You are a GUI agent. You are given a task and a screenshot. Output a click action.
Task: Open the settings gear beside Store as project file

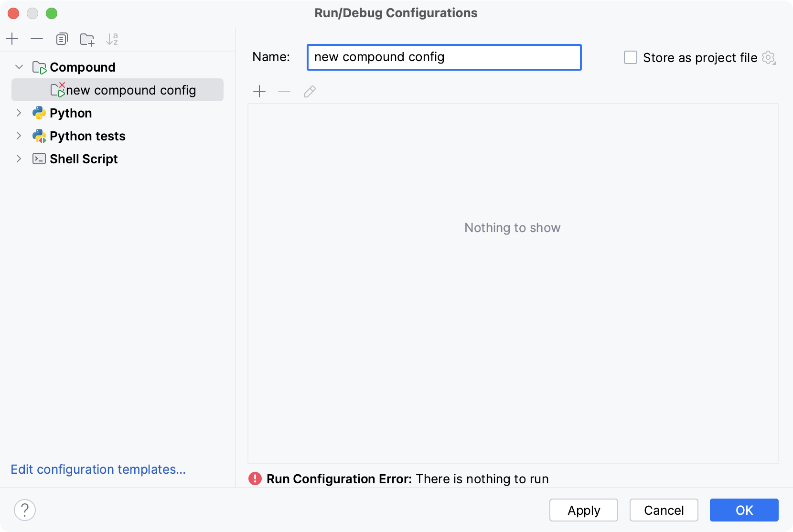tap(769, 57)
